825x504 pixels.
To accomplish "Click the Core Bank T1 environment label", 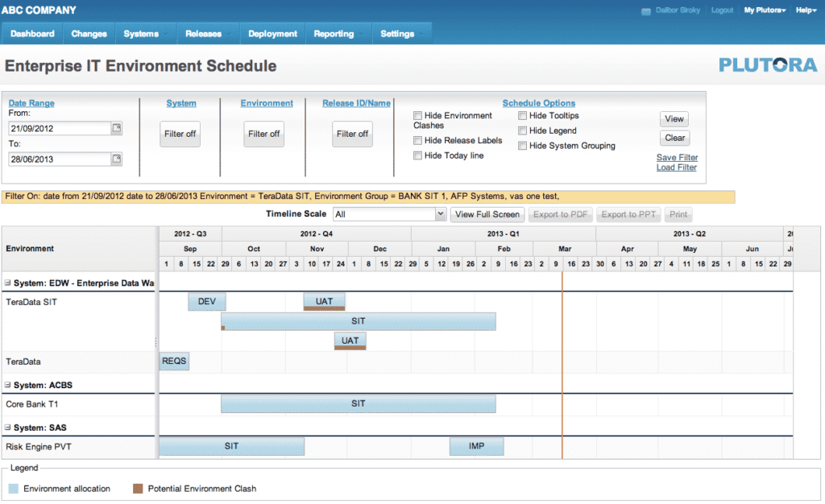I will (x=32, y=404).
